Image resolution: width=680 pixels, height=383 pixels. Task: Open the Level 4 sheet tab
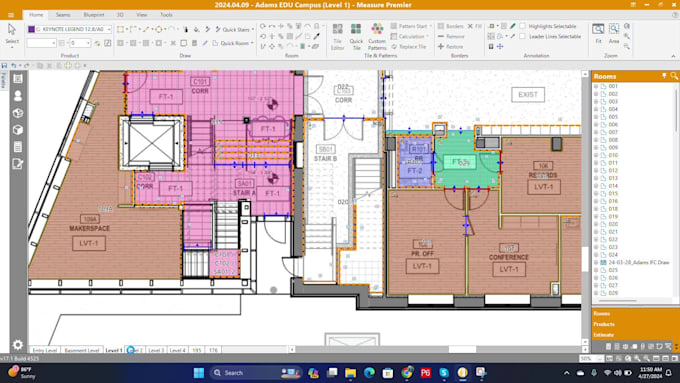pyautogui.click(x=177, y=350)
